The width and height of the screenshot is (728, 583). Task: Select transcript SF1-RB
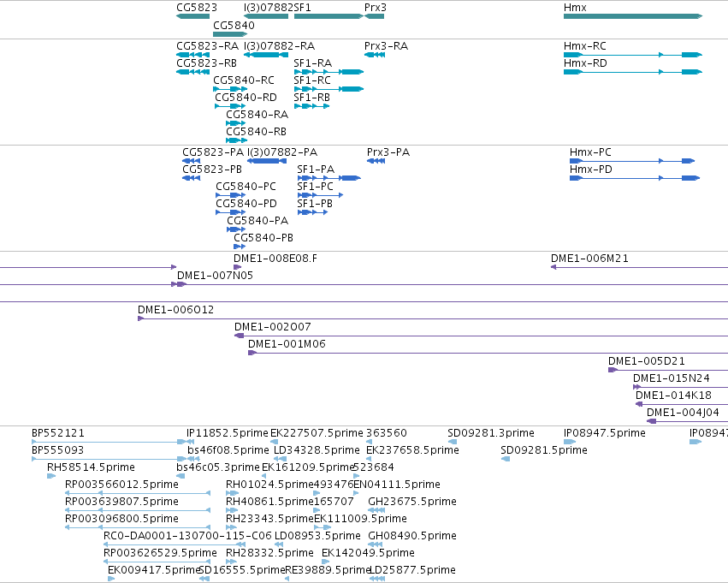coord(312,106)
